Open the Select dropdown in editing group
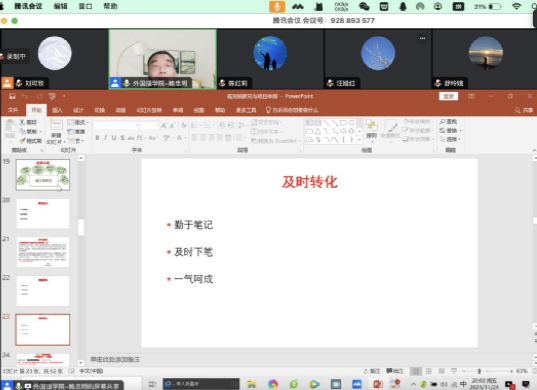The width and height of the screenshot is (537, 390). (x=450, y=139)
